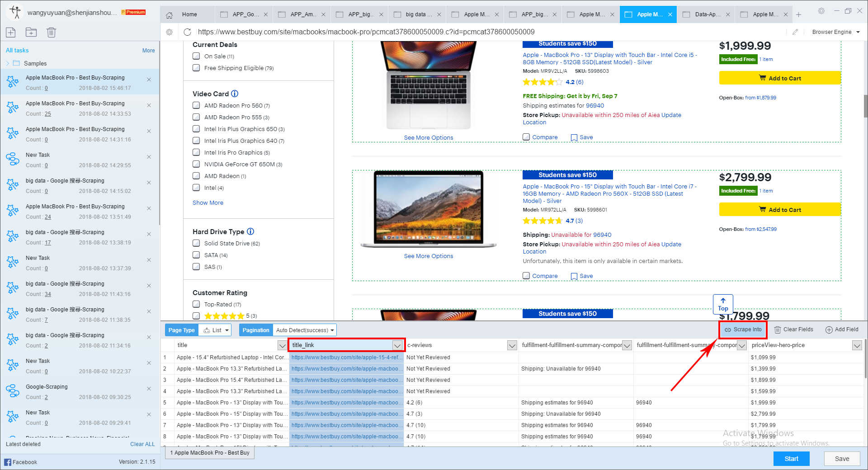Check Solid State Drive filter
The image size is (868, 470).
point(196,243)
